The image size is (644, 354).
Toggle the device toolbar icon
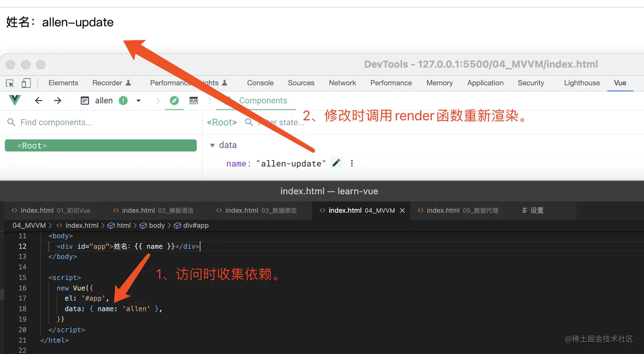[26, 83]
